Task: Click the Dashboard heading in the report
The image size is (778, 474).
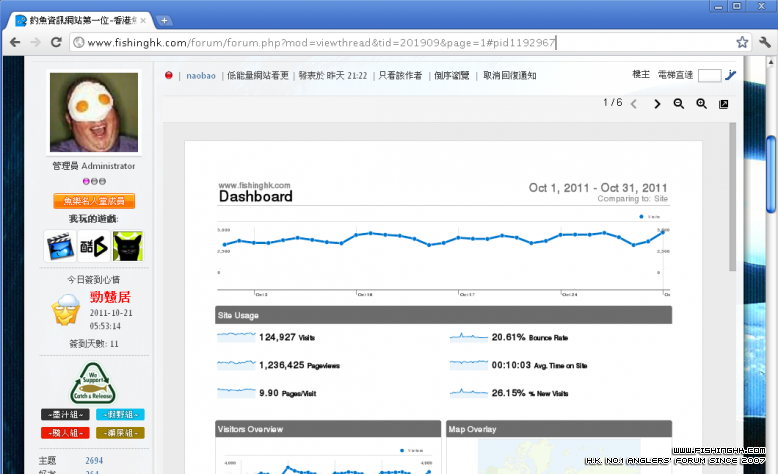Action: point(256,197)
